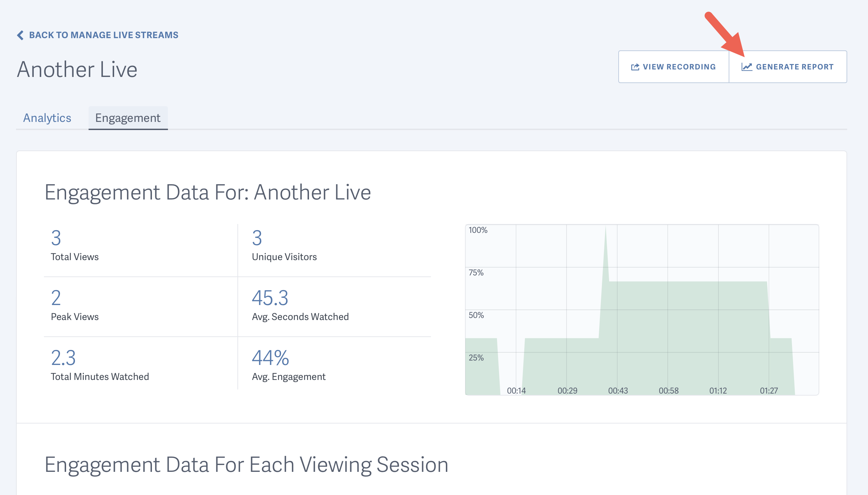Click the Total Views stat value 3

pyautogui.click(x=56, y=238)
